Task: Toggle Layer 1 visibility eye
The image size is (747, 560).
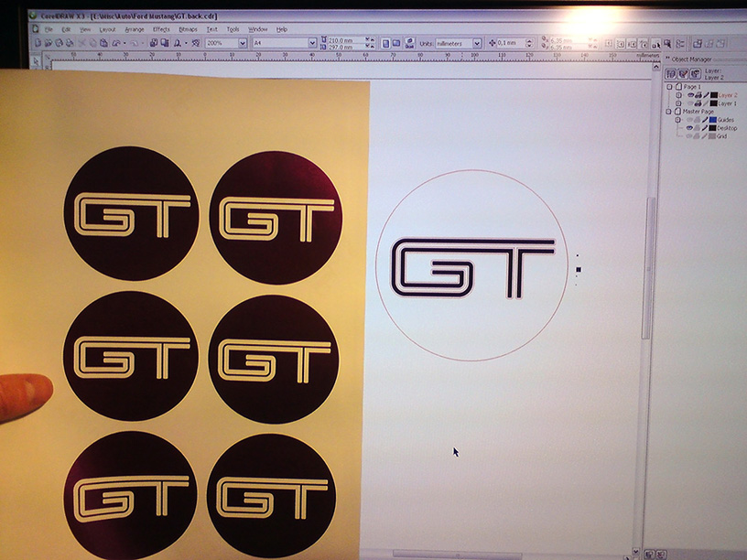Action: pos(690,103)
